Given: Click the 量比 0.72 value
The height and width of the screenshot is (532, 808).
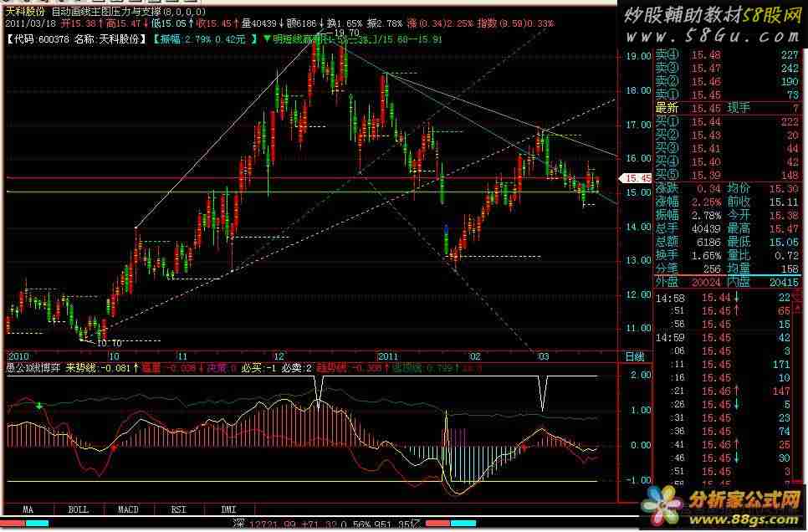Looking at the screenshot, I should coord(787,256).
